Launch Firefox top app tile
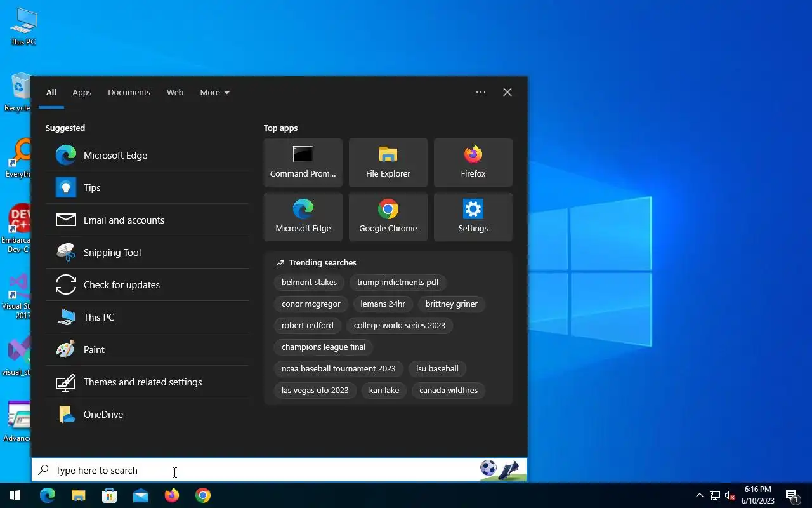The height and width of the screenshot is (508, 812). pos(473,163)
